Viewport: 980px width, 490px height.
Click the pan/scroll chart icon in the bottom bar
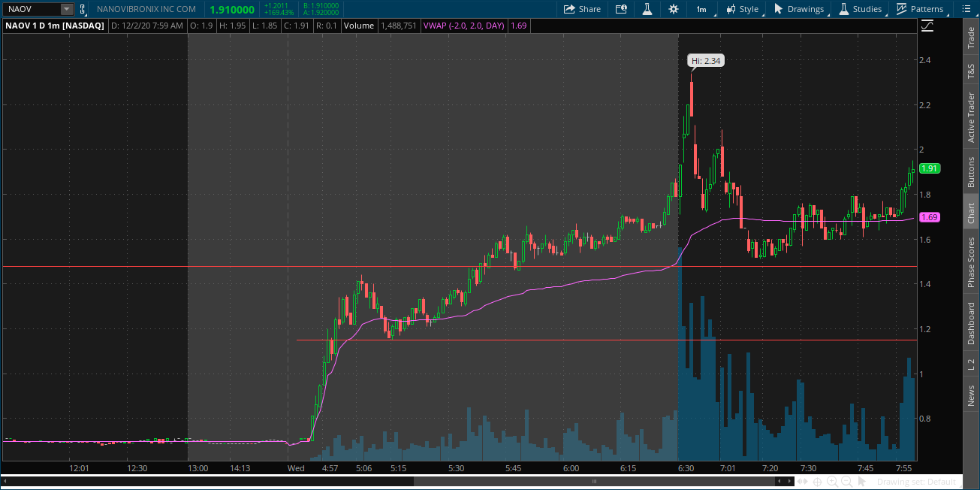coord(804,481)
